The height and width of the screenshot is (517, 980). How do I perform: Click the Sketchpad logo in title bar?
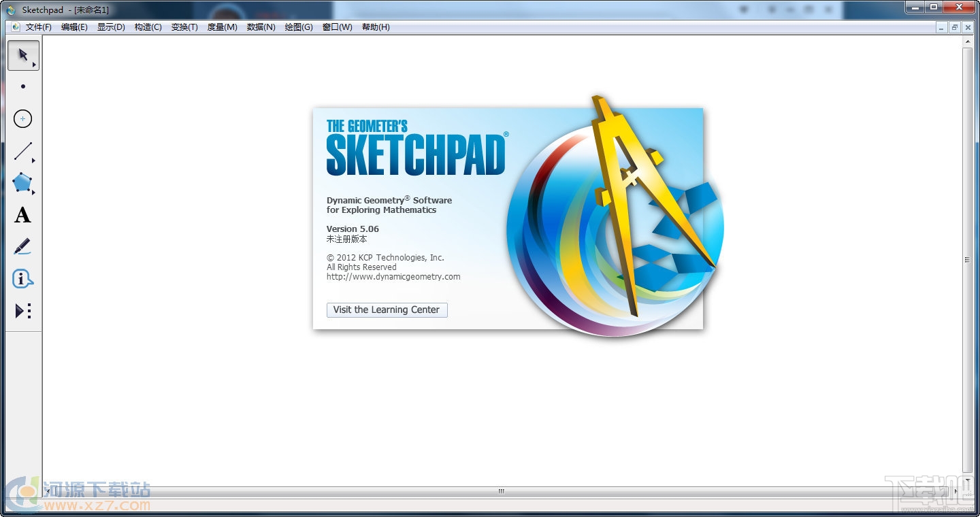pyautogui.click(x=10, y=10)
